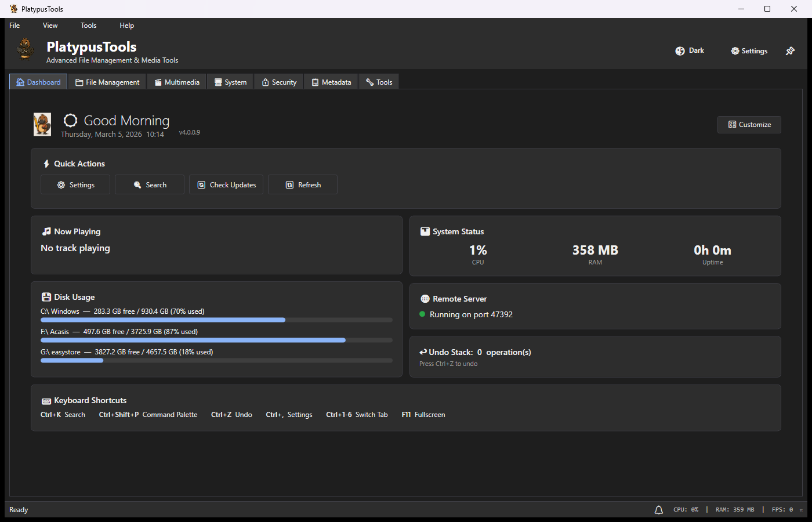Open the Help menu
The image size is (812, 522).
point(126,25)
